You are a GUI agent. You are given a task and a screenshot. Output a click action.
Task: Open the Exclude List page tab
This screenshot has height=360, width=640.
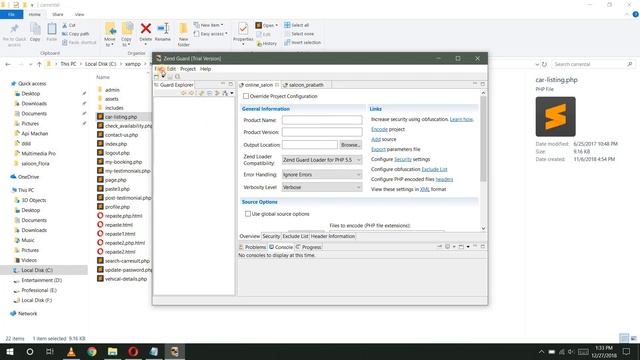[x=295, y=236]
